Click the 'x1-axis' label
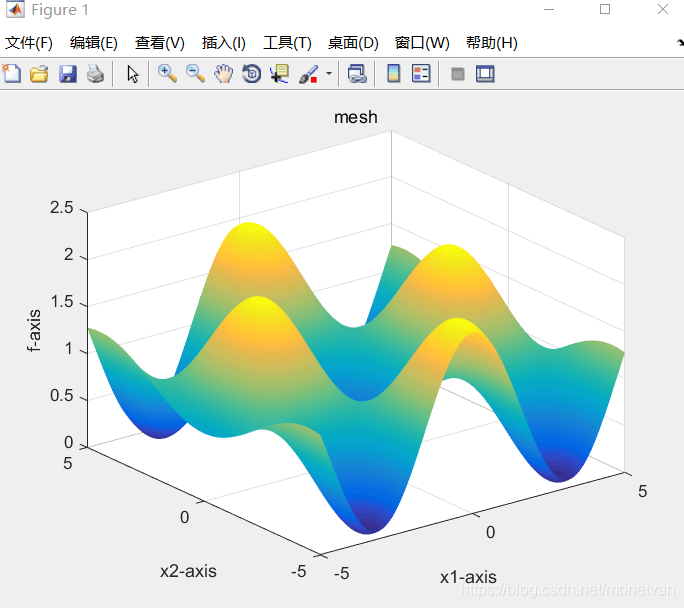This screenshot has width=684, height=608. coord(468,577)
